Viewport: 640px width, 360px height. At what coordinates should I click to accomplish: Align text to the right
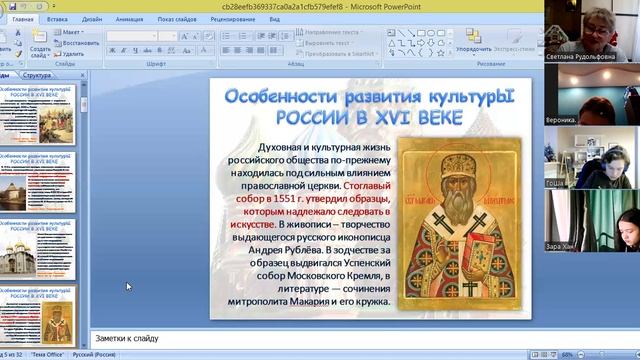coord(249,50)
